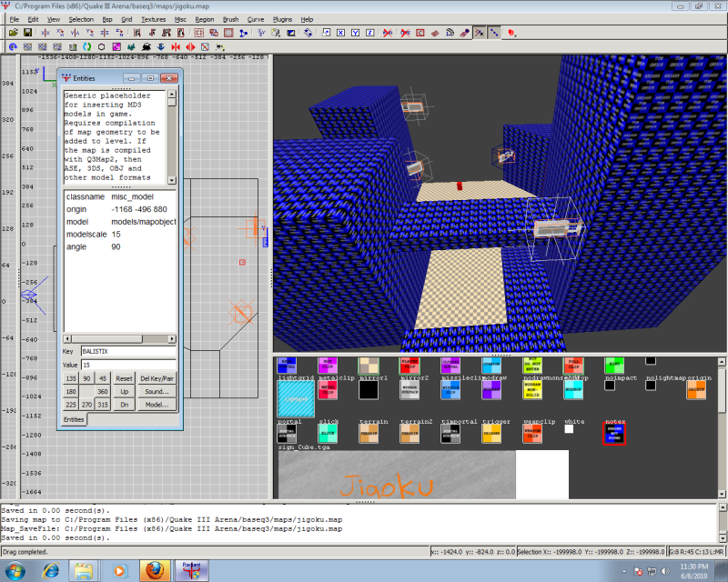Click properties list horizontal scroll right arrow
728x582 pixels.
click(172, 339)
